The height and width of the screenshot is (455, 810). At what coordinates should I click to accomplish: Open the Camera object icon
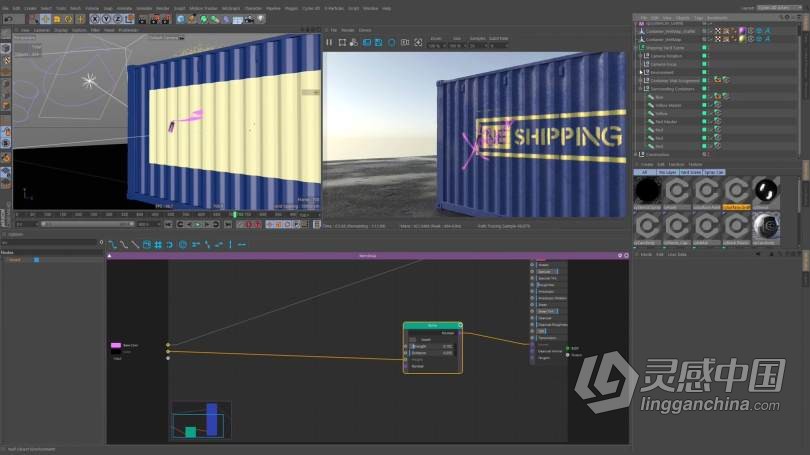coord(249,19)
